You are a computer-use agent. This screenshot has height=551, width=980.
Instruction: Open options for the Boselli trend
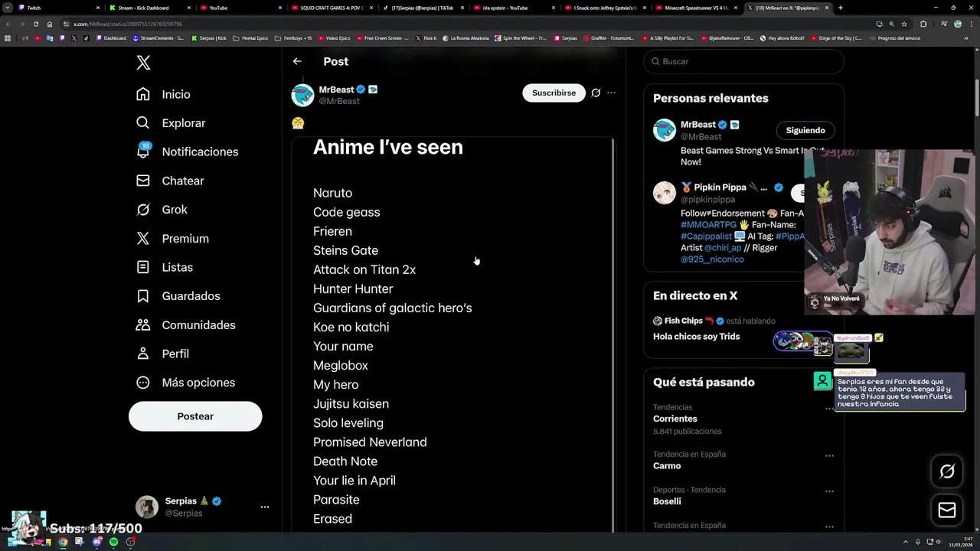pyautogui.click(x=829, y=491)
